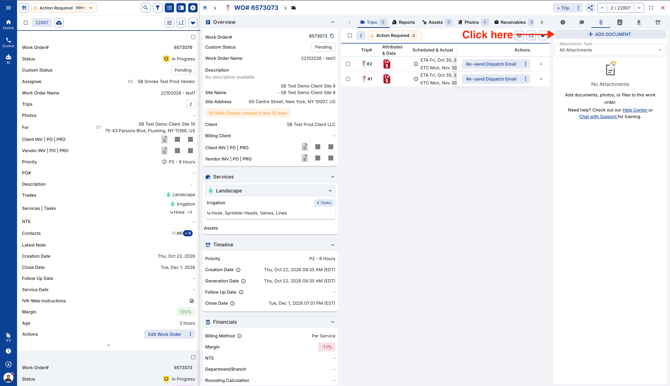Select the work order 6573073 card checkbox
The width and height of the screenshot is (670, 386).
pyautogui.click(x=193, y=357)
